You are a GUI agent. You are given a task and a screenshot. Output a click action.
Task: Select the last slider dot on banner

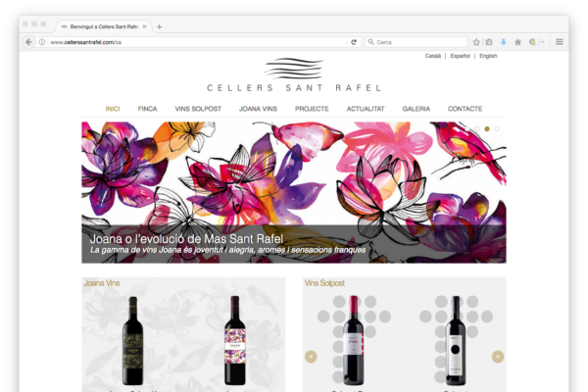pyautogui.click(x=497, y=129)
